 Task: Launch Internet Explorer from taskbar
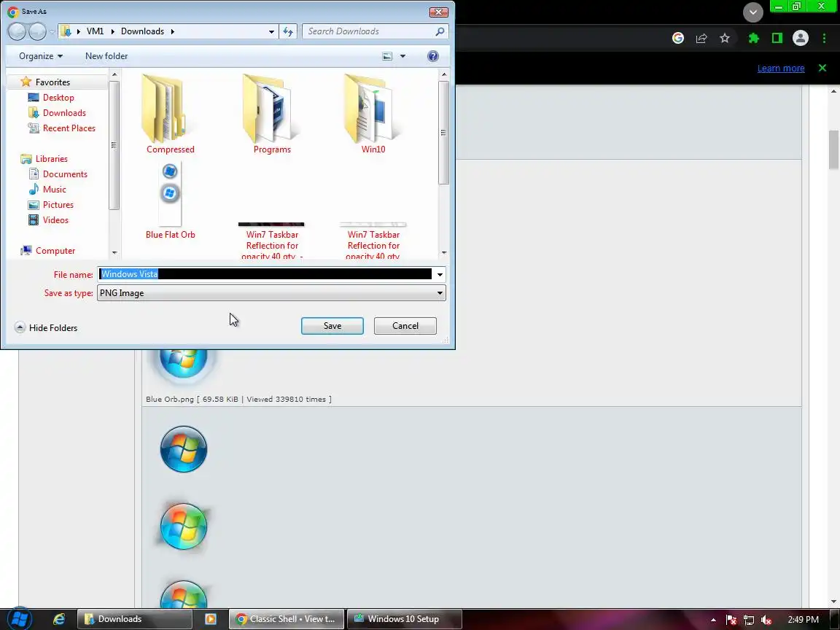(x=59, y=619)
